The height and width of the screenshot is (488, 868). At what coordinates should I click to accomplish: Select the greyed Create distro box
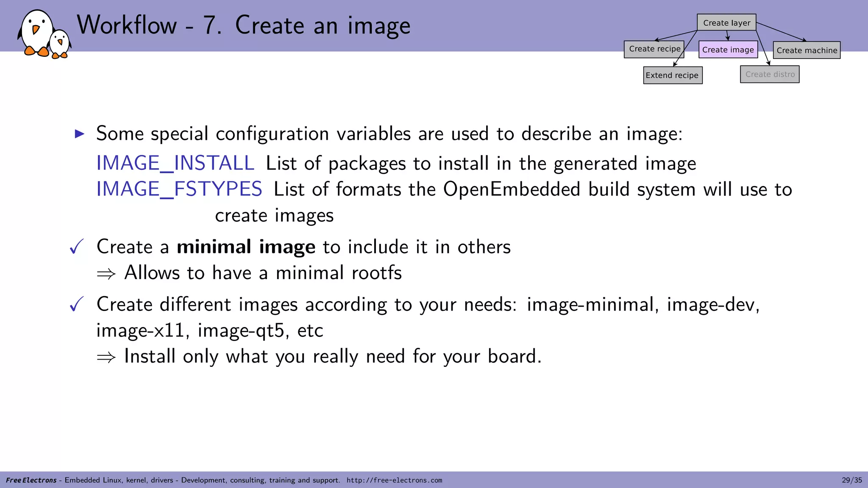click(x=770, y=74)
